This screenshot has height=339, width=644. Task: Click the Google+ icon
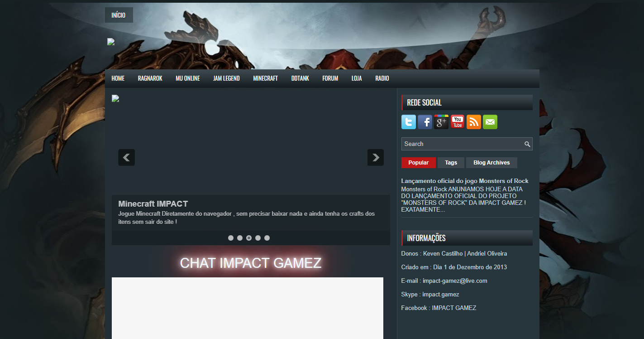click(x=441, y=122)
